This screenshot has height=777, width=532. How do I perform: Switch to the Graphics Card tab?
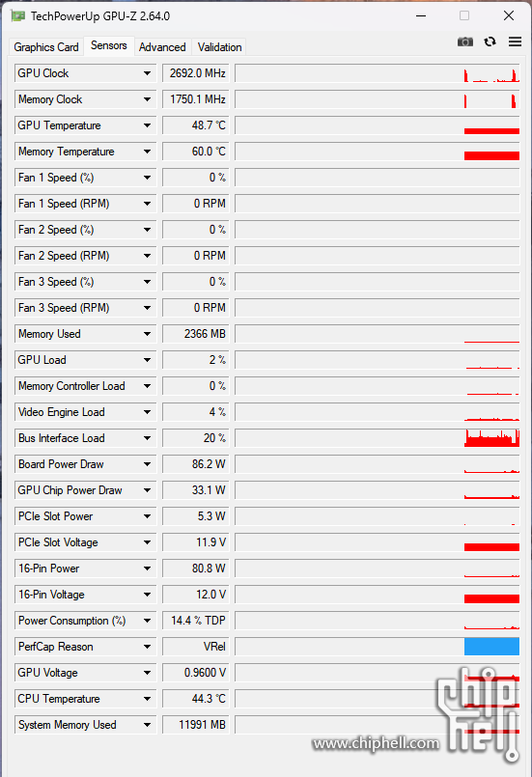pos(46,47)
